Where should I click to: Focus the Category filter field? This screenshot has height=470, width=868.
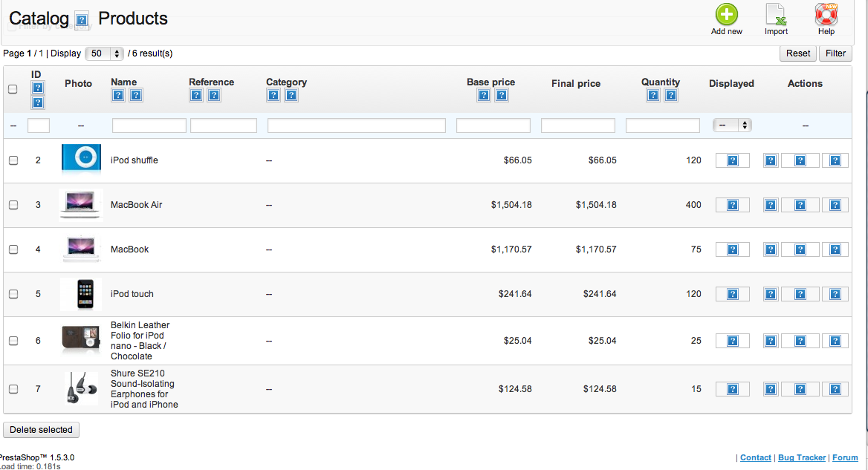[357, 125]
